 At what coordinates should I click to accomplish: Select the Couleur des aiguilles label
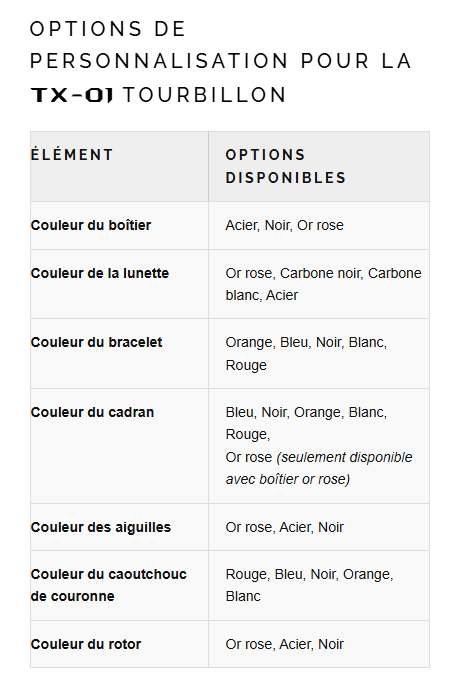(x=101, y=527)
